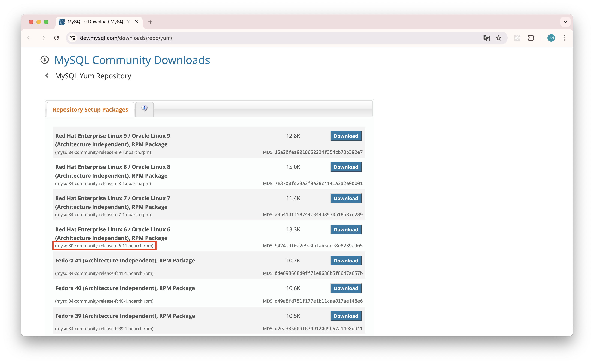Viewport: 594px width, 364px height.
Task: Click the Red Hat Enterprise Linux 6 package title
Action: coord(113,234)
